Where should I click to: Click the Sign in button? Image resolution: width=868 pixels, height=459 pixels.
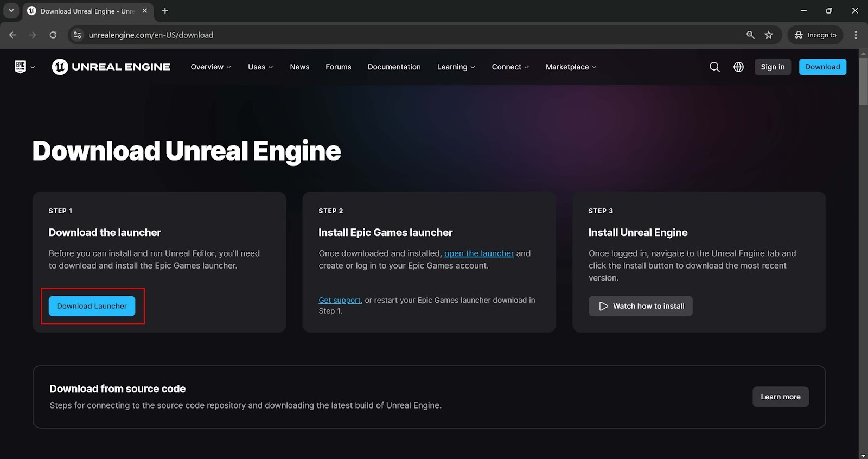[773, 67]
